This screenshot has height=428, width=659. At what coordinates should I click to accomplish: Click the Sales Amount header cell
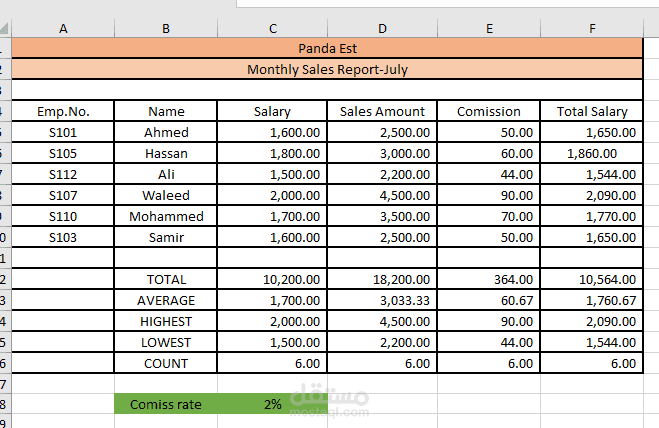[x=382, y=112]
